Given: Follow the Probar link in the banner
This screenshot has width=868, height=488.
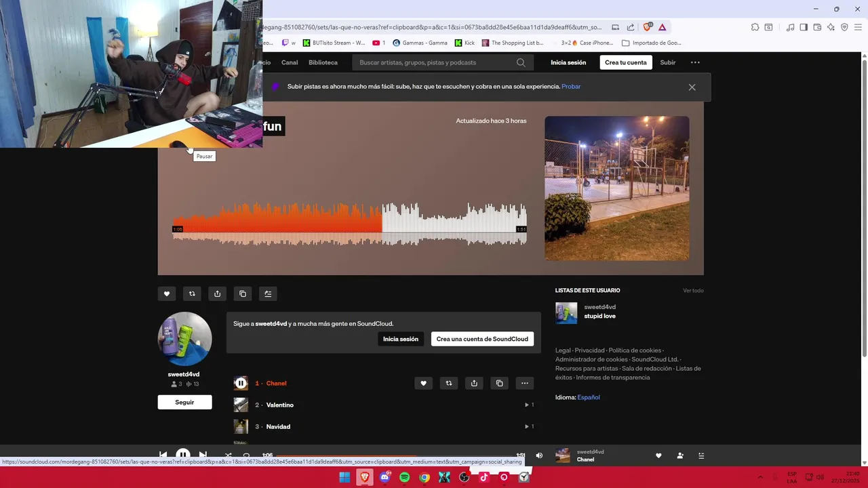Looking at the screenshot, I should 571,86.
